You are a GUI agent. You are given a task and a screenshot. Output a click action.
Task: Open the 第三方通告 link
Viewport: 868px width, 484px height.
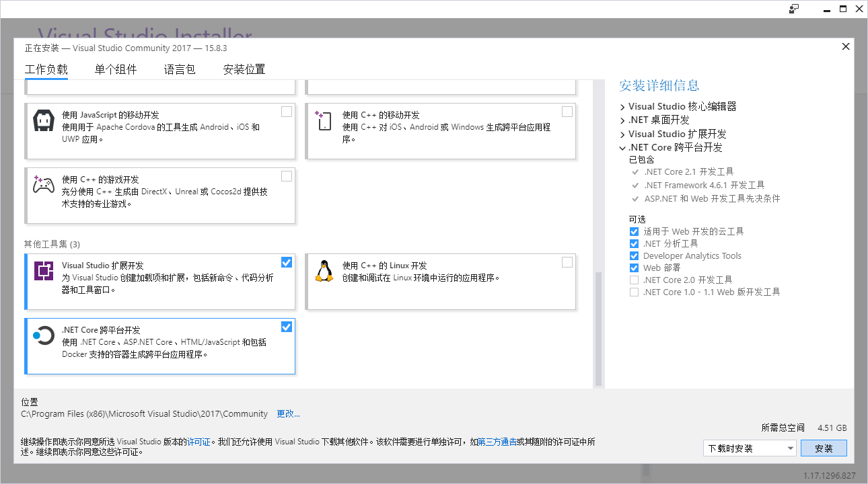497,442
